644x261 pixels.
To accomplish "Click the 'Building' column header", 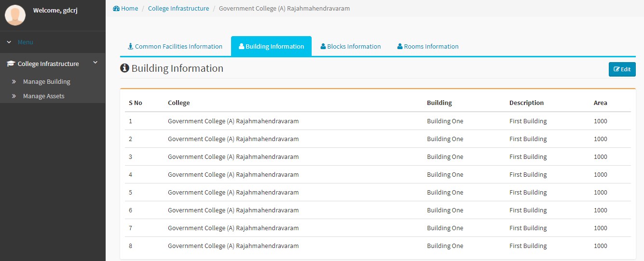I will pyautogui.click(x=439, y=103).
